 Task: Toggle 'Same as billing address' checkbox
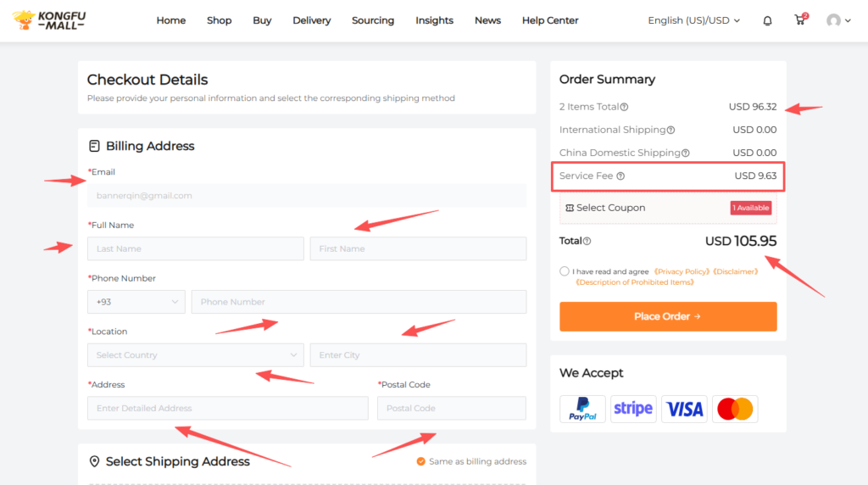(420, 461)
